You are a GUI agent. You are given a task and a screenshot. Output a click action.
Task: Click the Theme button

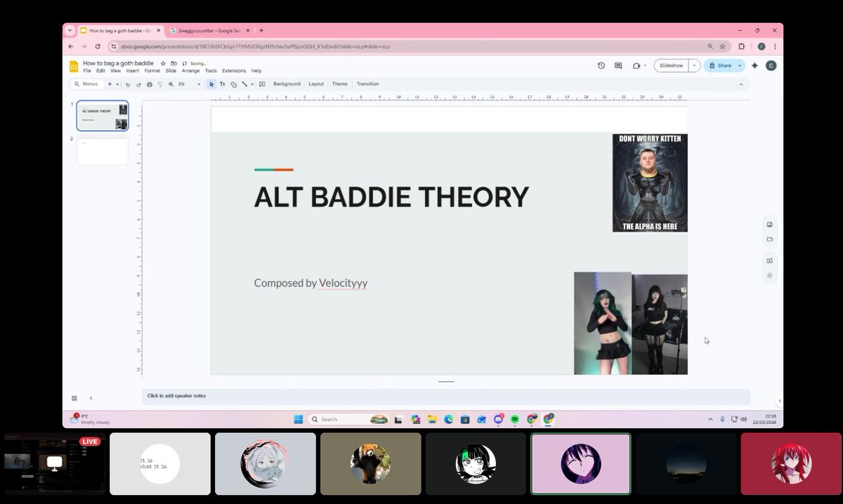tap(340, 84)
